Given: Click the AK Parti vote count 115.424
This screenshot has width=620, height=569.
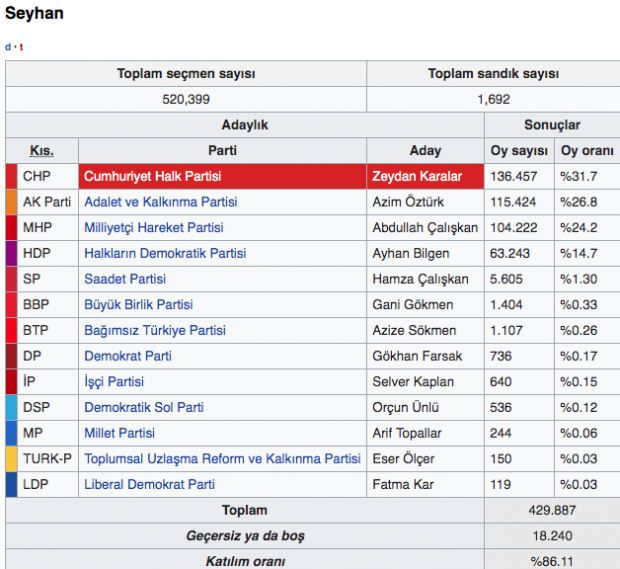Looking at the screenshot, I should click(x=513, y=202).
